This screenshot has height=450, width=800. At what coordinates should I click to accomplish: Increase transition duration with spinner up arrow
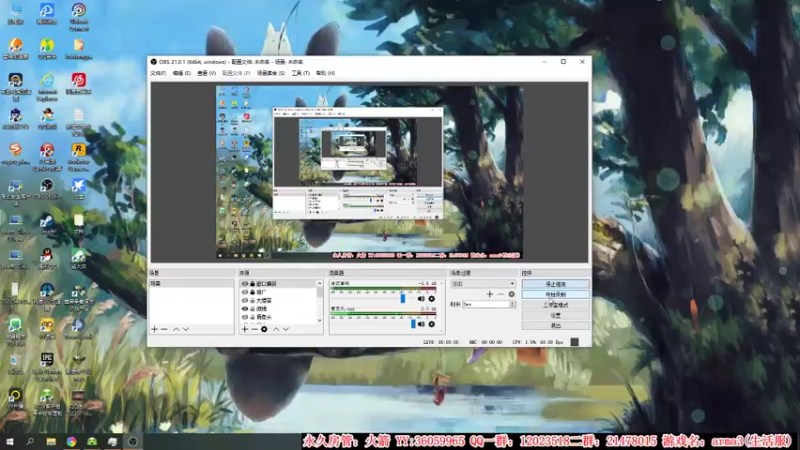pyautogui.click(x=512, y=303)
